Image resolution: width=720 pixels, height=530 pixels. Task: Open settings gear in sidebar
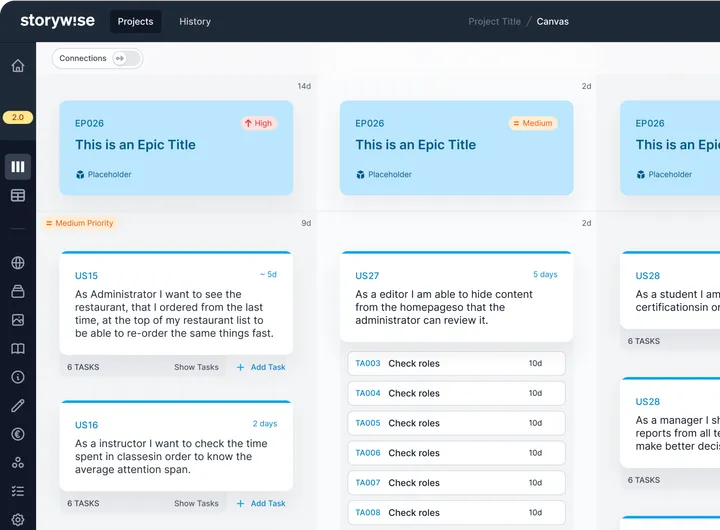(x=18, y=519)
